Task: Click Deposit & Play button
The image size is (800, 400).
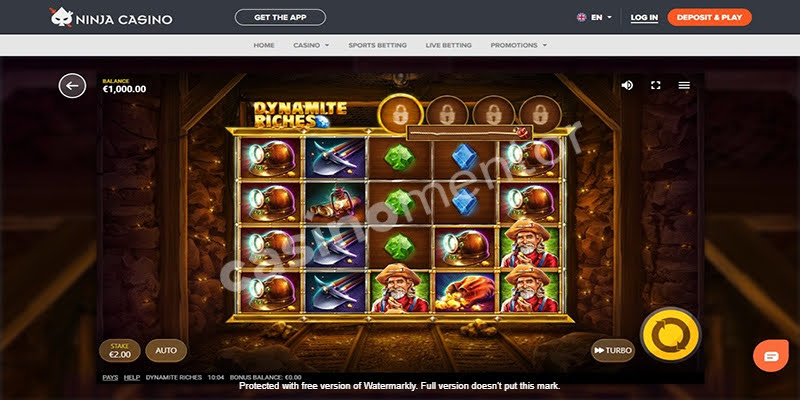Action: [709, 17]
